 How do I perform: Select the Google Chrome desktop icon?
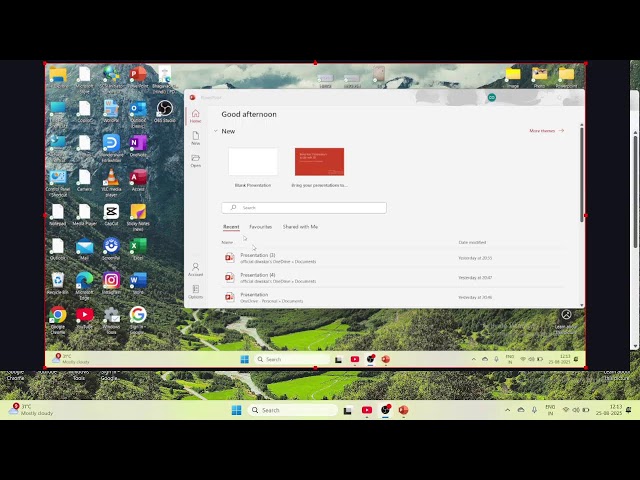click(58, 320)
